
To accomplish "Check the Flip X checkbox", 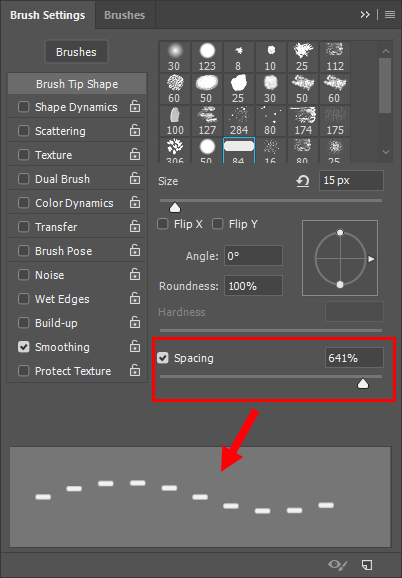I will point(162,224).
